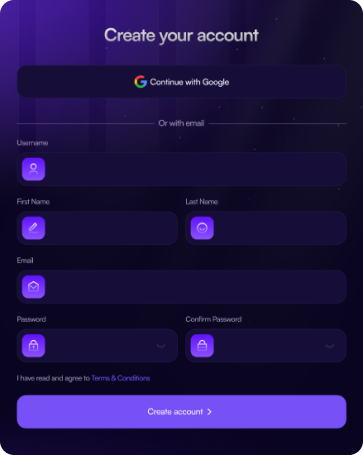363x455 pixels.
Task: Click the envelope icon in Email field
Action: click(33, 287)
